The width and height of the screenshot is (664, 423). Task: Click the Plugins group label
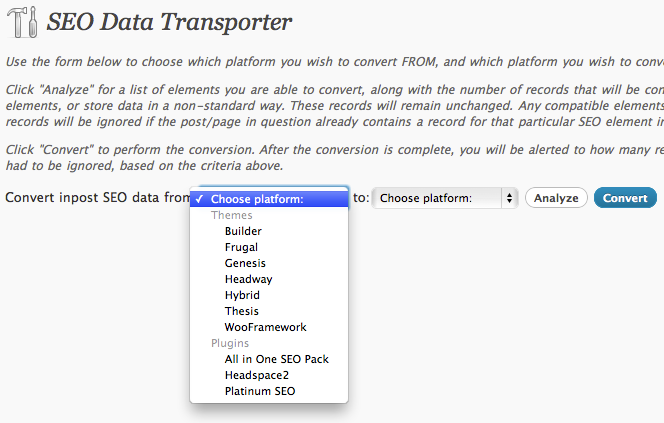click(x=230, y=343)
